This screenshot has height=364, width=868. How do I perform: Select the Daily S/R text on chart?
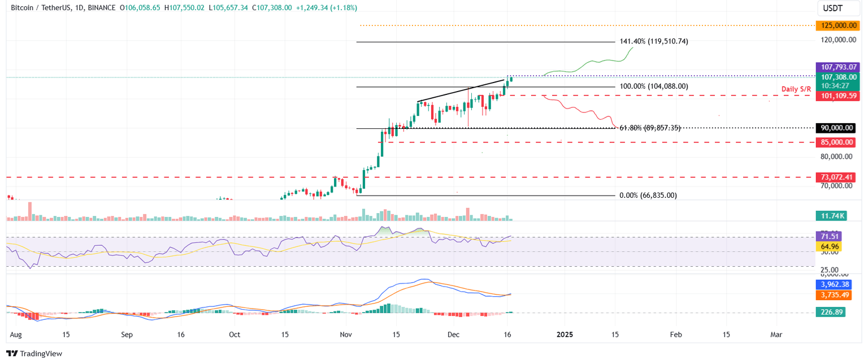tap(796, 89)
